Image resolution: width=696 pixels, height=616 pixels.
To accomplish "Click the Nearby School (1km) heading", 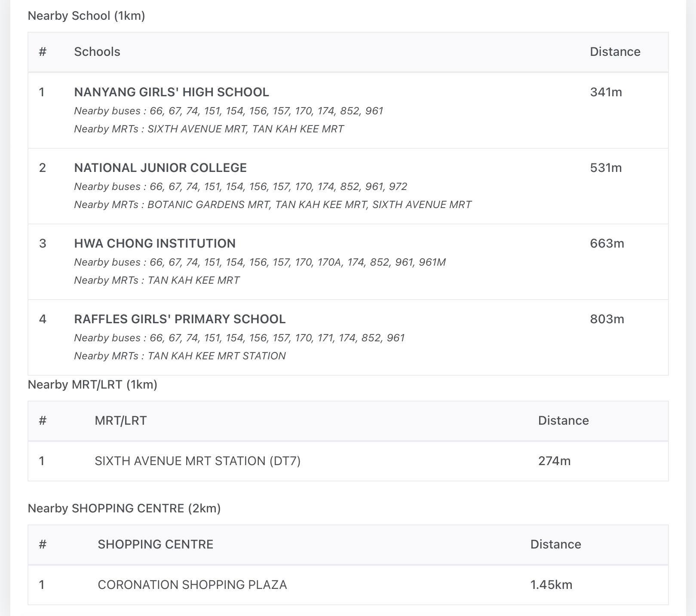I will pyautogui.click(x=86, y=16).
